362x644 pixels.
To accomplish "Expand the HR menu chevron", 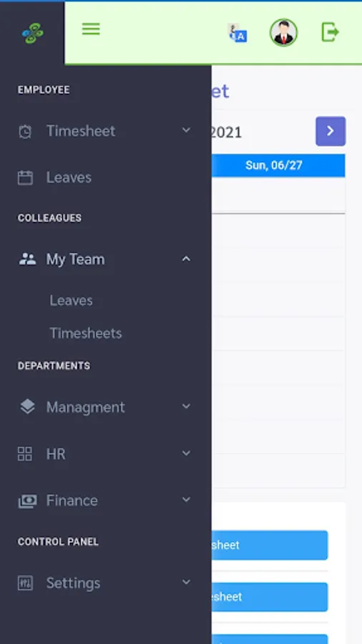I will (186, 453).
